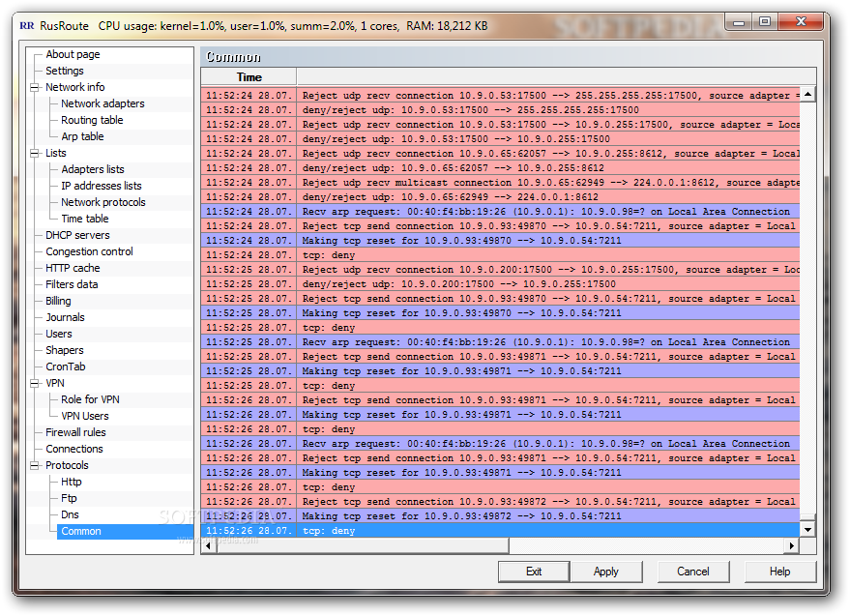This screenshot has width=850, height=616.
Task: Open DHCP servers page
Action: click(x=77, y=235)
